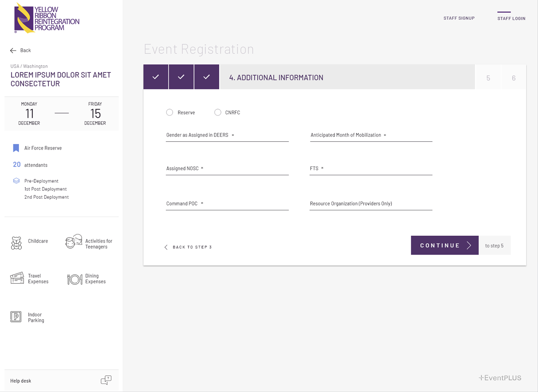Click the Help desk label

tap(21, 381)
